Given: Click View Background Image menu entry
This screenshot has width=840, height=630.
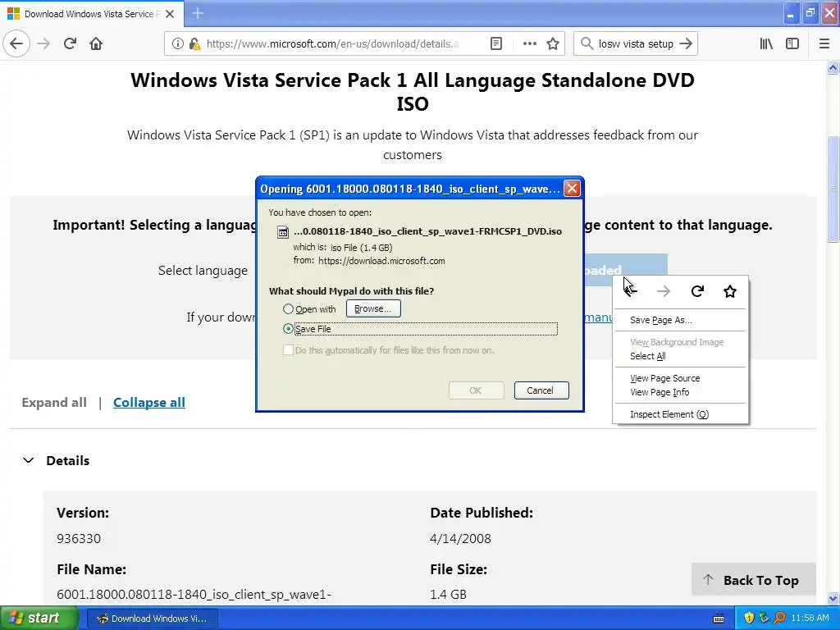Looking at the screenshot, I should 680,342.
